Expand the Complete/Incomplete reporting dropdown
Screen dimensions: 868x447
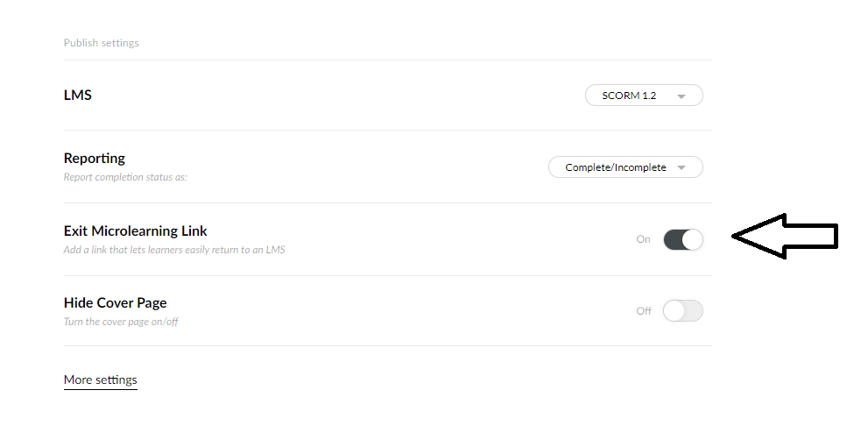tap(617, 167)
